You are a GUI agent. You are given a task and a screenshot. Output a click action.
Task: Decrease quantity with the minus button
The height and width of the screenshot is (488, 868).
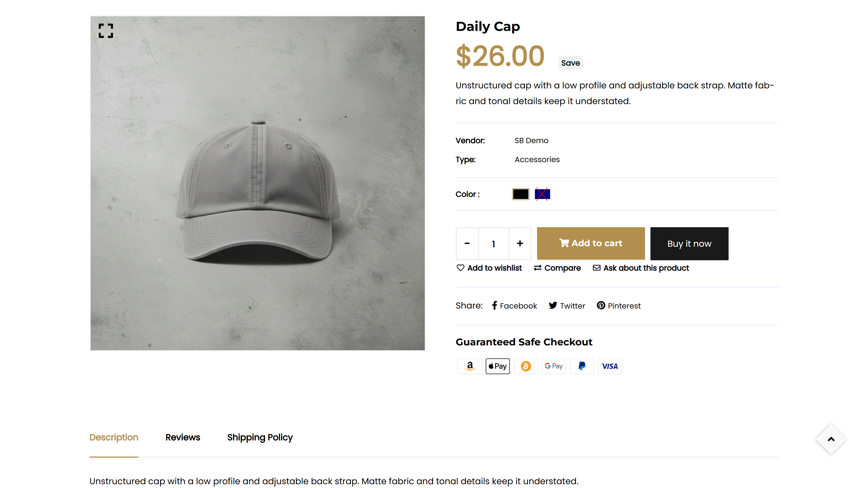[467, 243]
